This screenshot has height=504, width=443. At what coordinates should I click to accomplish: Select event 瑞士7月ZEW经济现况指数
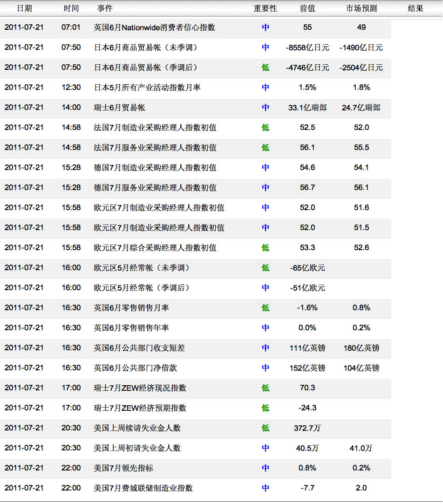[140, 388]
